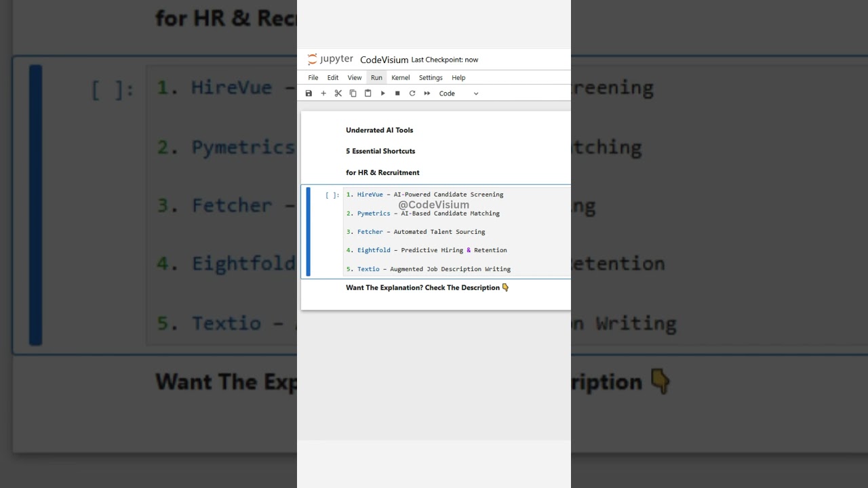Viewport: 868px width, 488px height.
Task: Click the Jupyter logo
Action: click(330, 60)
